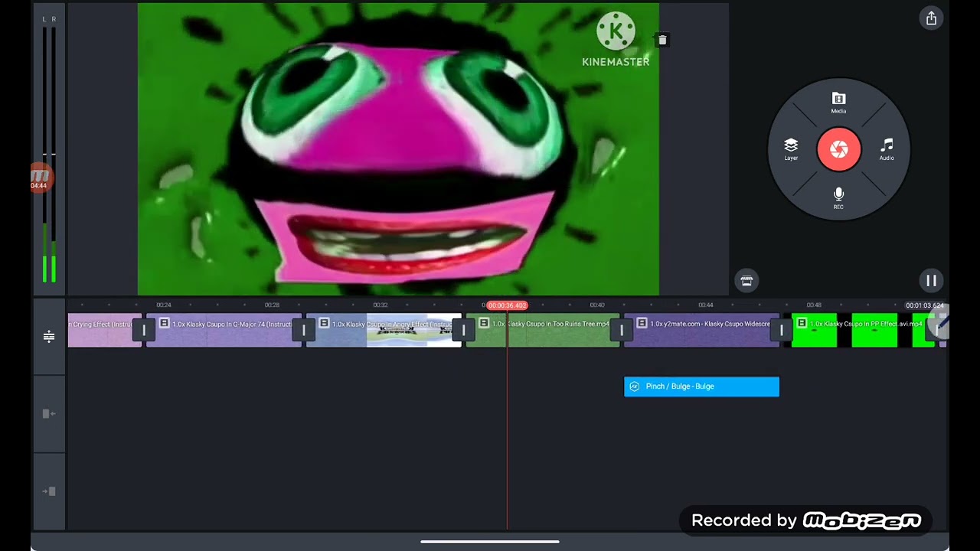980x551 pixels.
Task: Tap the red camera capture button
Action: click(x=838, y=149)
